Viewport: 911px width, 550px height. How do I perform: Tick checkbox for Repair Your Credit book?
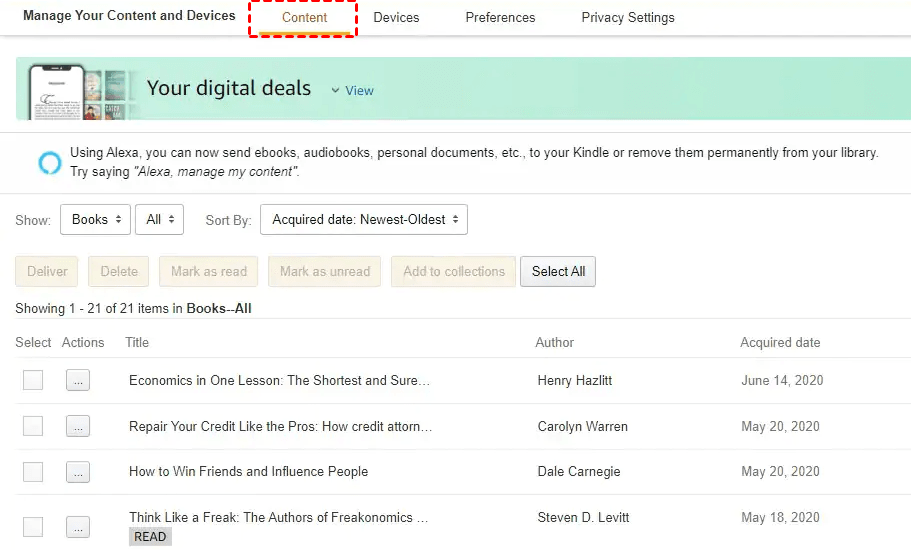33,426
